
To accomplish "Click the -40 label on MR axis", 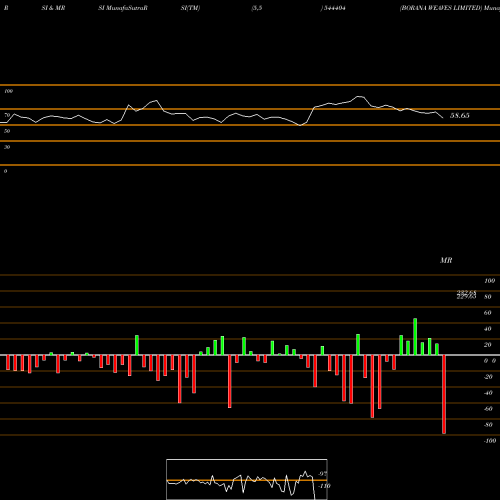I will (x=488, y=393).
